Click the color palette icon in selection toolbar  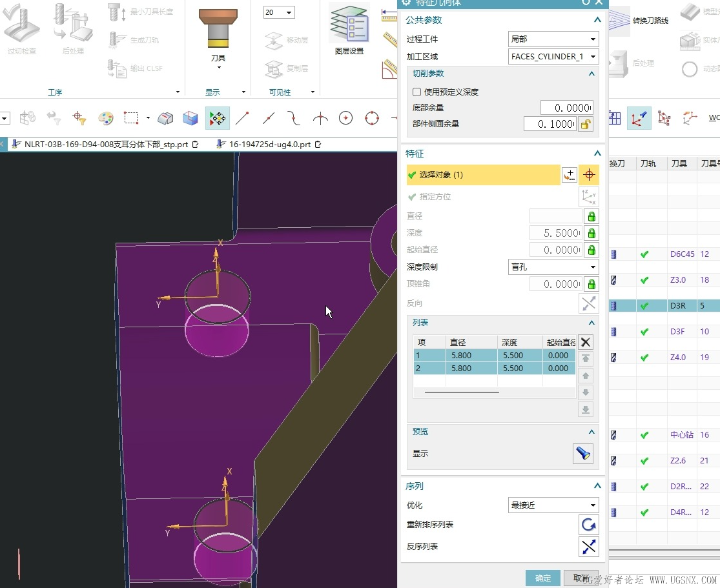pyautogui.click(x=106, y=118)
